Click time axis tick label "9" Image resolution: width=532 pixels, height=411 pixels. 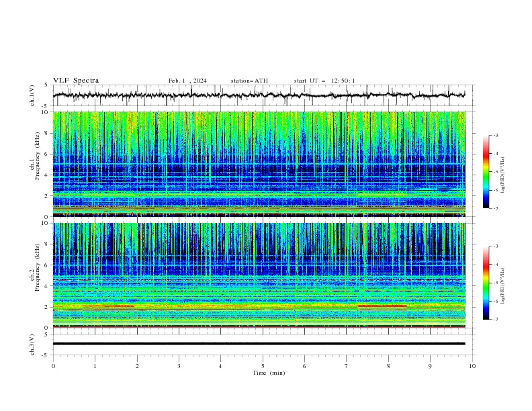[x=430, y=366]
